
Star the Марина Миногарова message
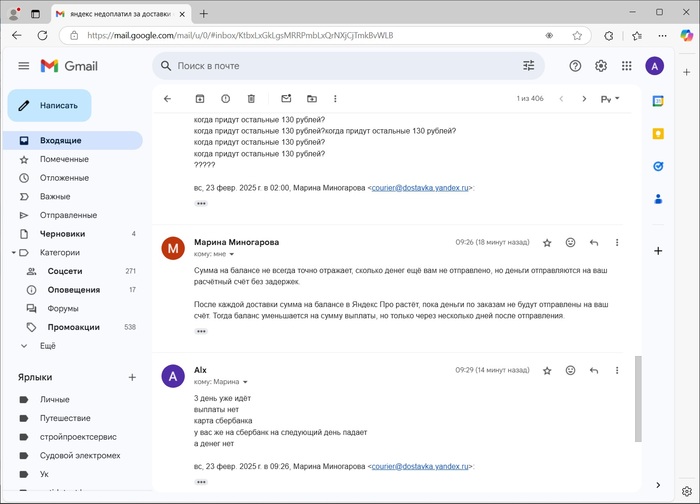click(547, 242)
